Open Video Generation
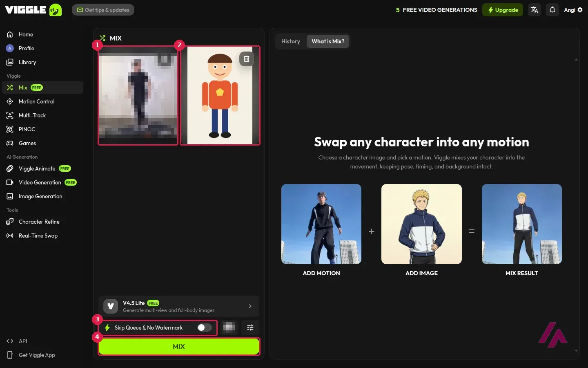Viewport: 588px width, 368px height. pos(42,182)
